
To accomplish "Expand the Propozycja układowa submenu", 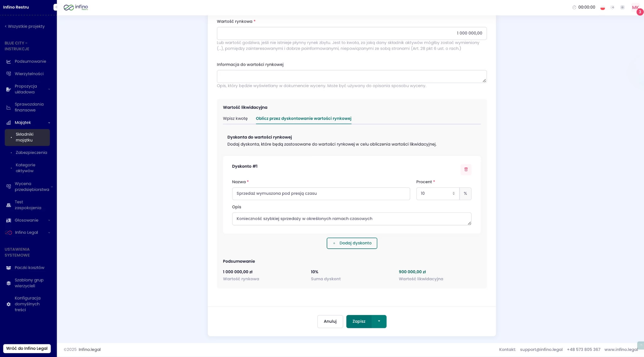I will [49, 89].
